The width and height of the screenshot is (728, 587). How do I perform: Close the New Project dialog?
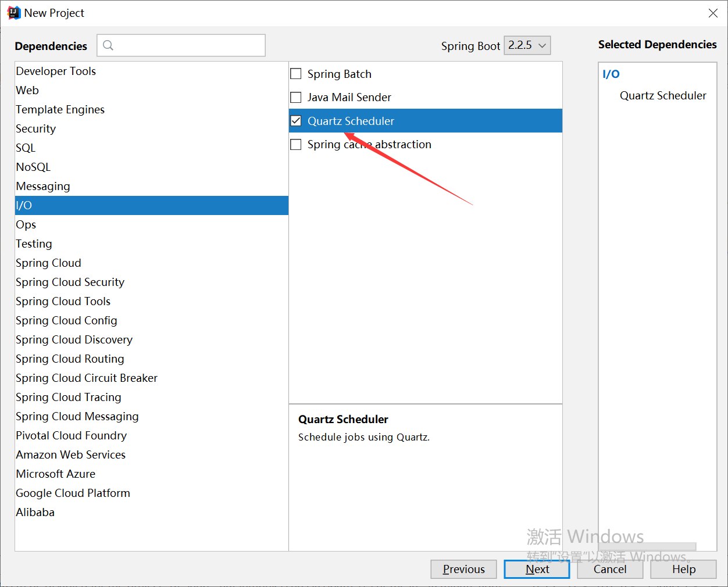tap(713, 13)
